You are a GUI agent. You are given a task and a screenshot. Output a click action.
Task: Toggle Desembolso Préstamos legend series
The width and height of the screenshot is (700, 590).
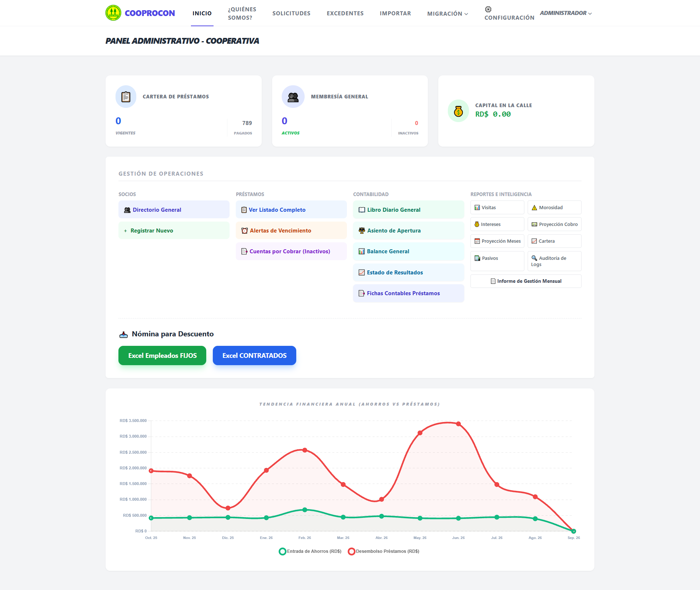(x=384, y=551)
